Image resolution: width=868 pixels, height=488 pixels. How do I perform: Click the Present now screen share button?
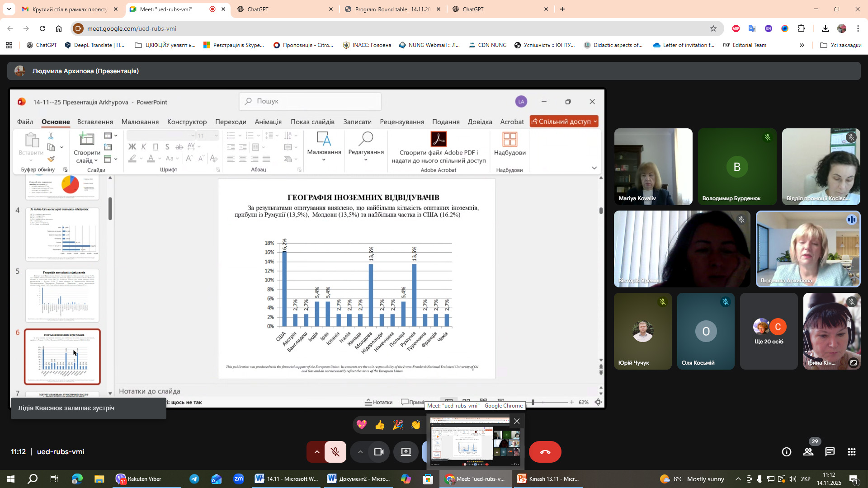[x=406, y=452]
